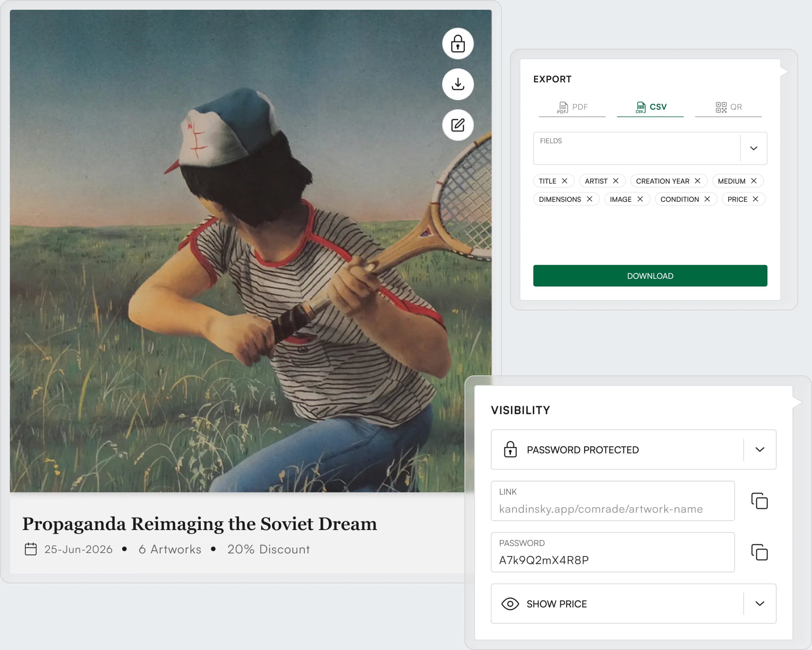
Task: Click the calendar icon next to 25-Jun-2026
Action: (31, 549)
